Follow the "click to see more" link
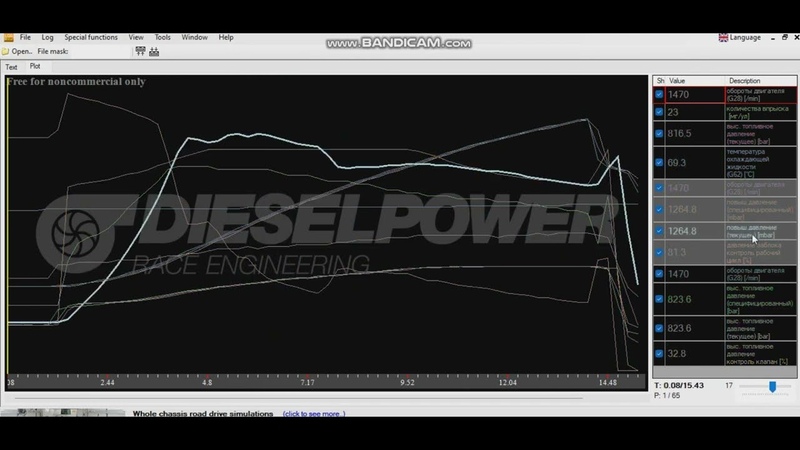800x450 pixels. pyautogui.click(x=314, y=414)
